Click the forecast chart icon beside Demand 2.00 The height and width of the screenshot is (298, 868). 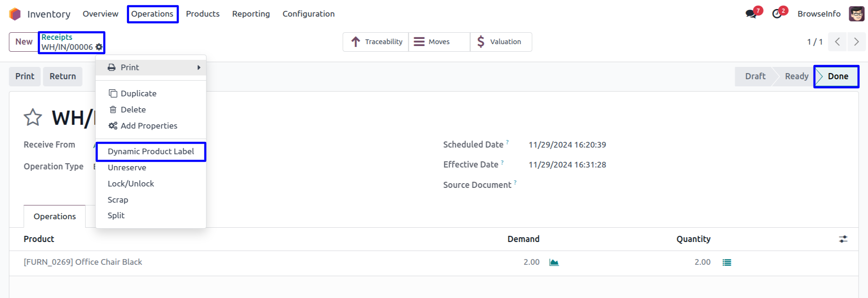tap(554, 262)
